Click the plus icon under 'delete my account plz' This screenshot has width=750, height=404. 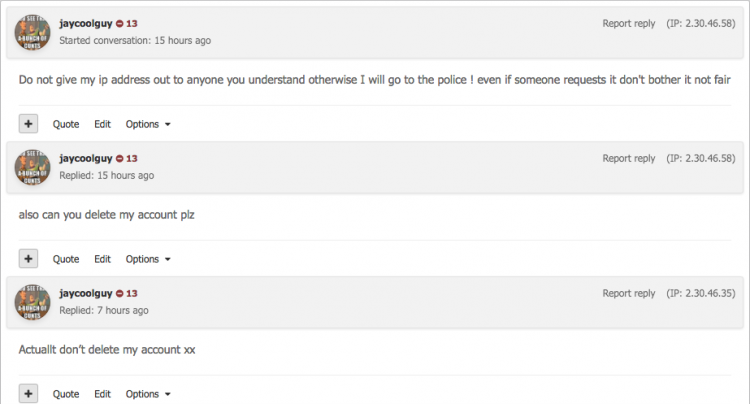tap(28, 259)
